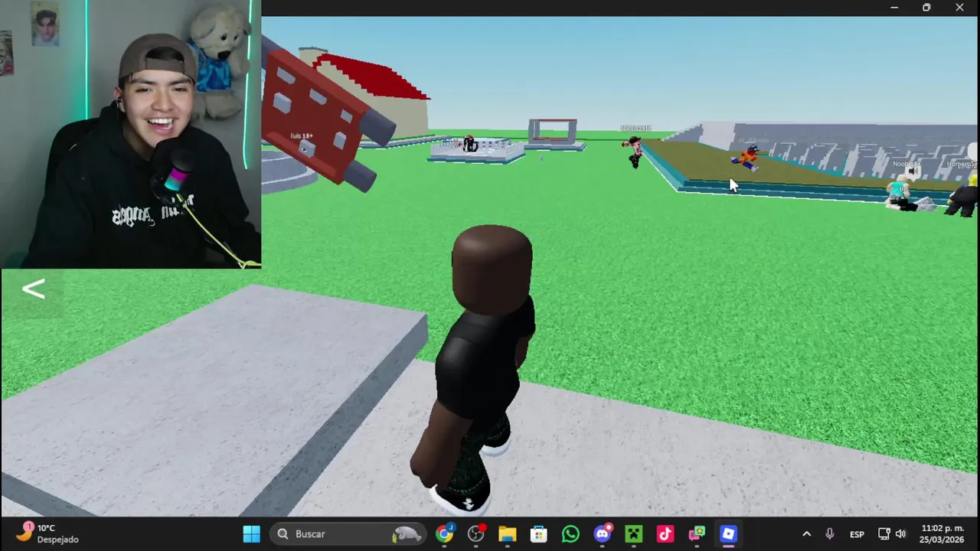The width and height of the screenshot is (980, 551).
Task: Click the Buscar search box
Action: [349, 533]
